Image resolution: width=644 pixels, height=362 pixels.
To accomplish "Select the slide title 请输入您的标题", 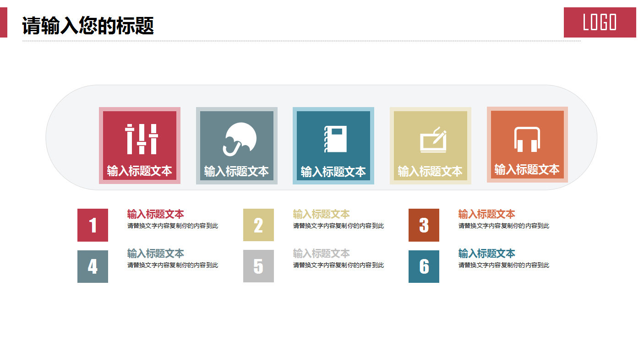I will [88, 26].
